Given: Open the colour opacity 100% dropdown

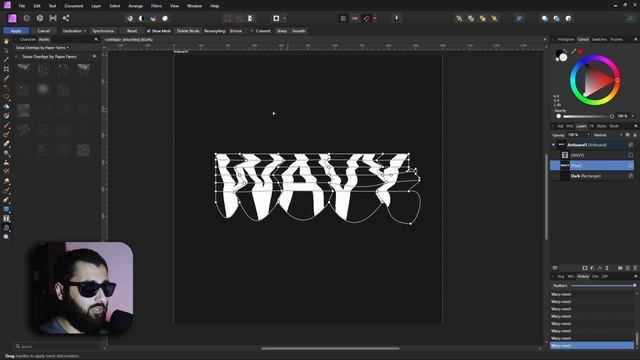Looking at the screenshot, I should tap(633, 116).
